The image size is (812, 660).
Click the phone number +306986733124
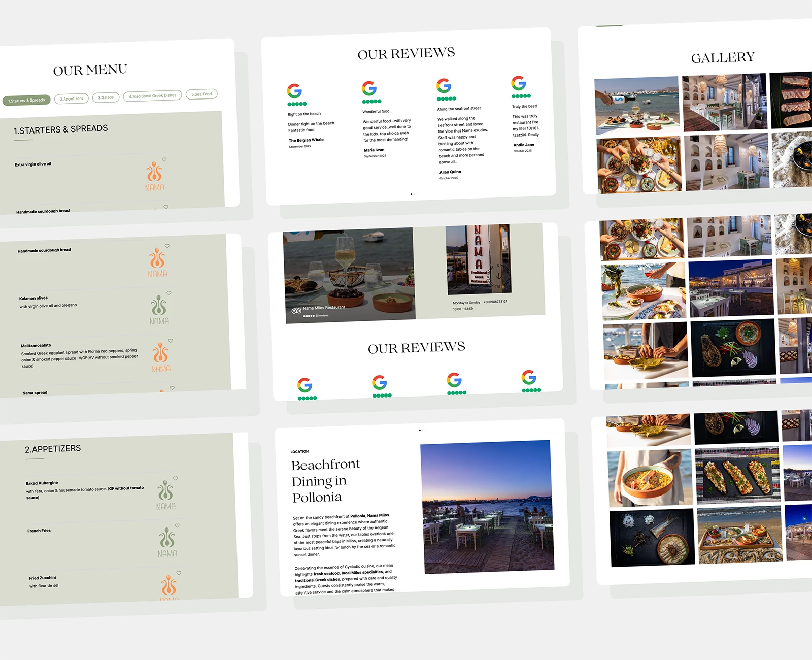pyautogui.click(x=496, y=302)
